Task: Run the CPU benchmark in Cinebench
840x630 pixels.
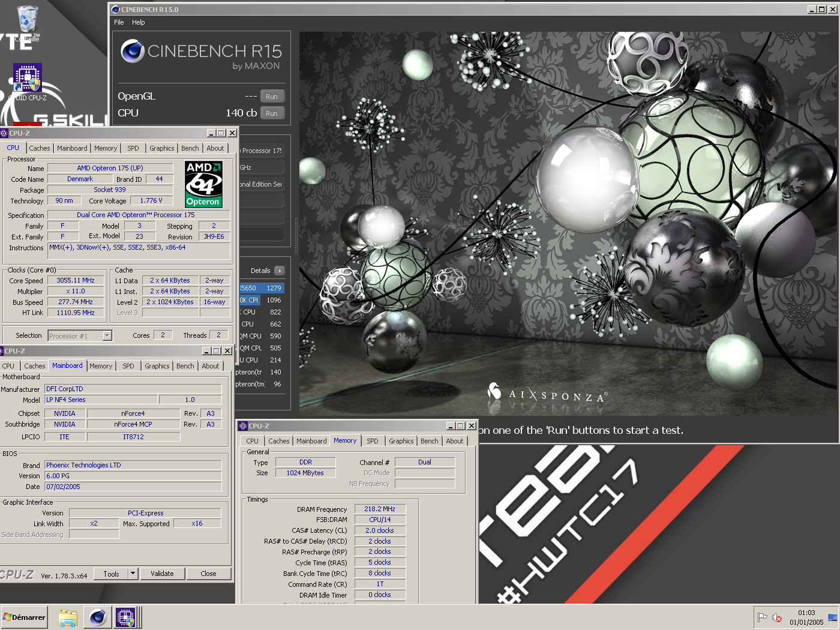Action: click(272, 113)
